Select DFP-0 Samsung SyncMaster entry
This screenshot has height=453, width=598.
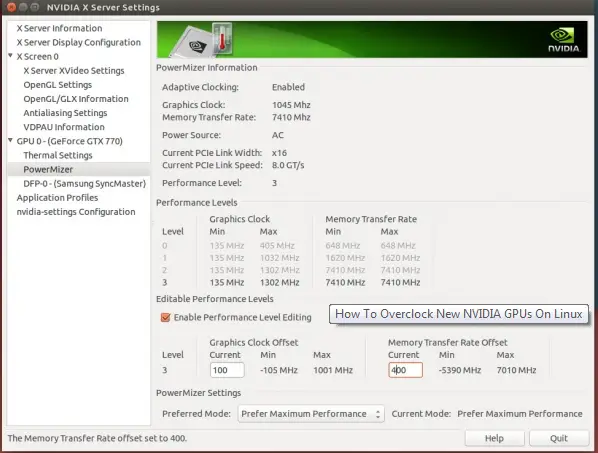point(85,183)
